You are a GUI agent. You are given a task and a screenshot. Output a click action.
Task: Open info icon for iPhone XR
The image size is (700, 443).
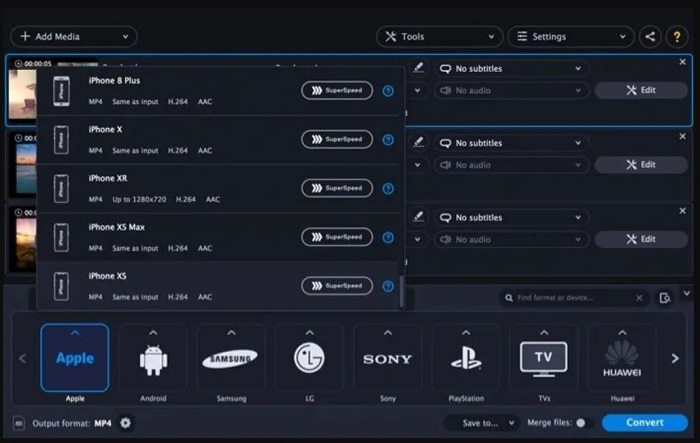(x=388, y=188)
